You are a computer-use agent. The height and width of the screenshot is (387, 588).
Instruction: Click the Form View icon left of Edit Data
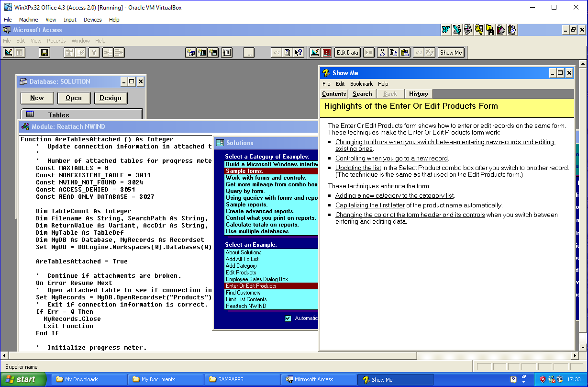point(326,53)
